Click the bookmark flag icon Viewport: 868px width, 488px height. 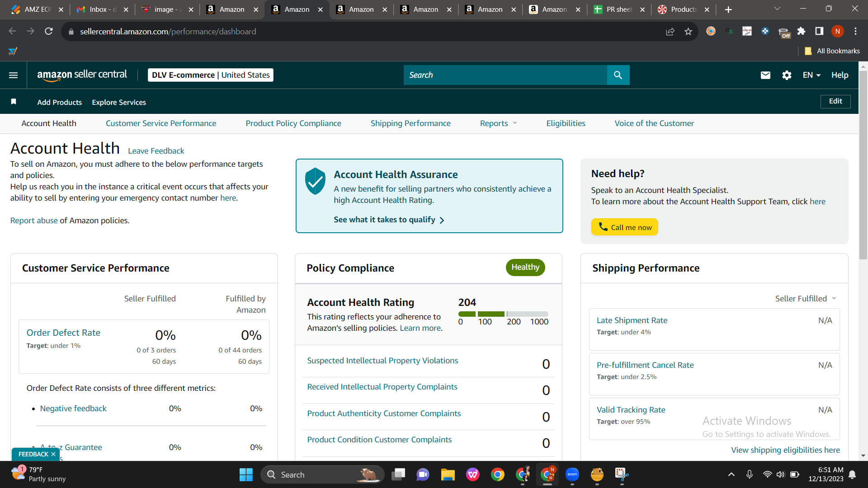point(14,102)
